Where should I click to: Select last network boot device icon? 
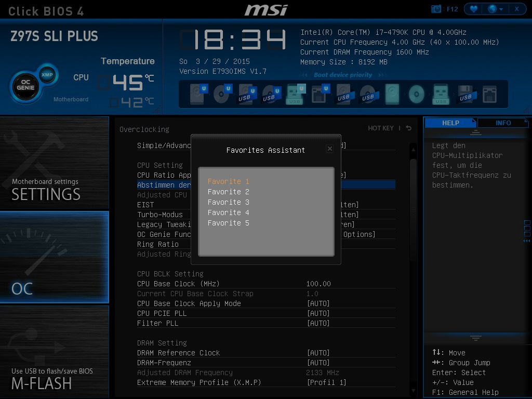489,94
